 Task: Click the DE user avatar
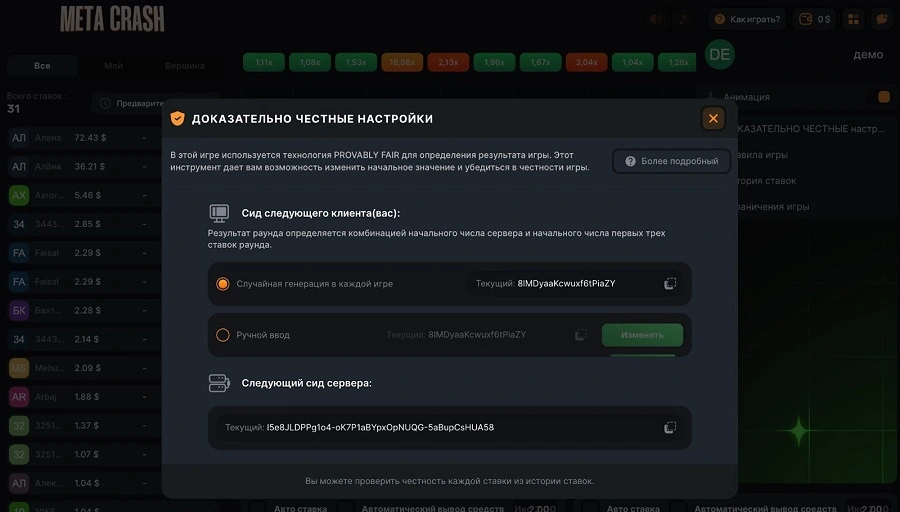pyautogui.click(x=719, y=55)
